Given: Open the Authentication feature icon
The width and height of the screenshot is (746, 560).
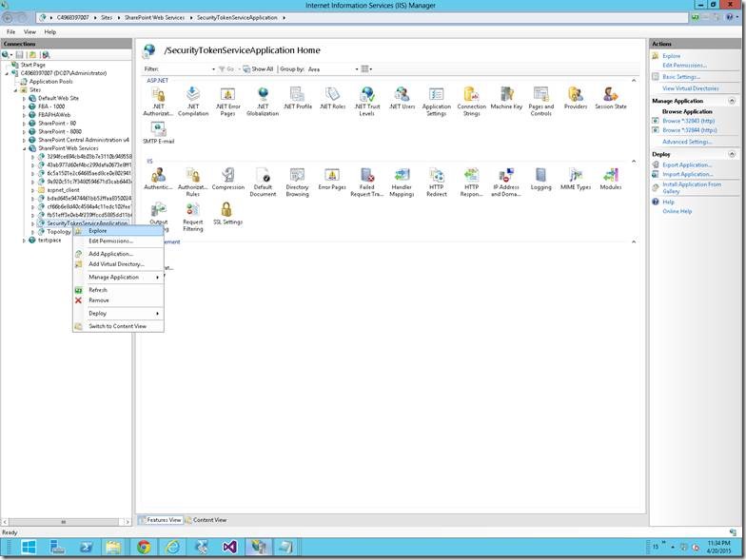Looking at the screenshot, I should coord(158,179).
